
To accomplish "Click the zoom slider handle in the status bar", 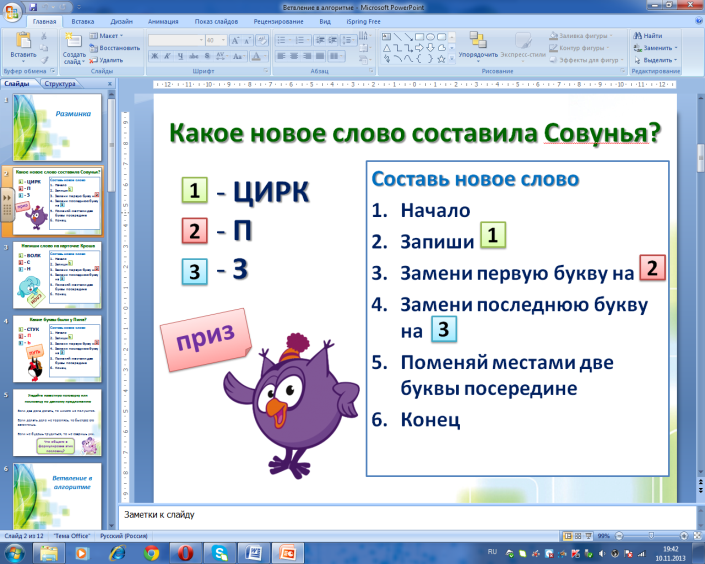I will [651, 536].
